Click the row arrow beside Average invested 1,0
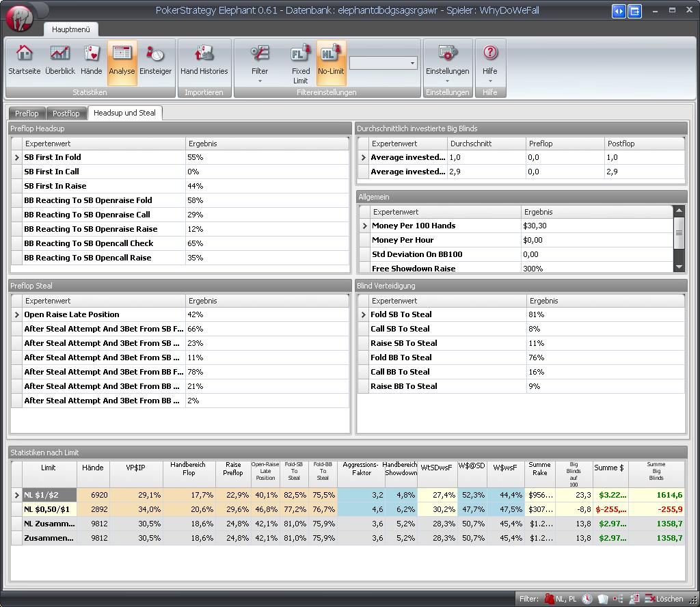700x607 pixels. tap(364, 157)
